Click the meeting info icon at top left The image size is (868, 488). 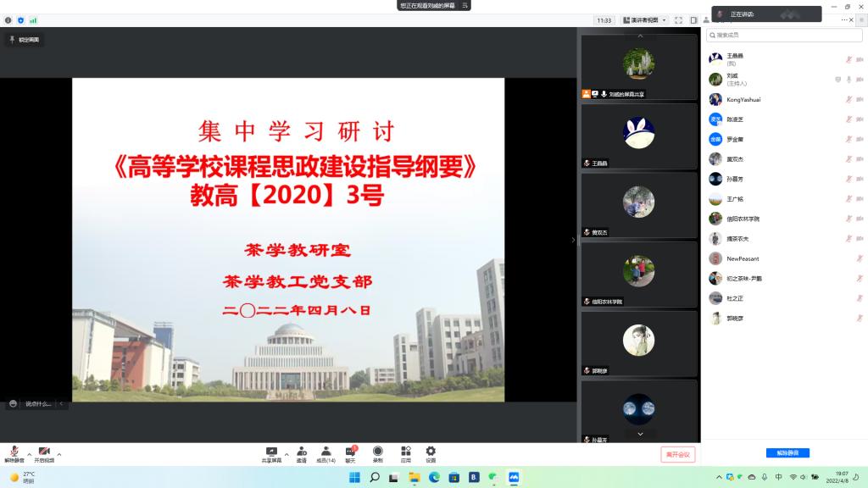8,19
